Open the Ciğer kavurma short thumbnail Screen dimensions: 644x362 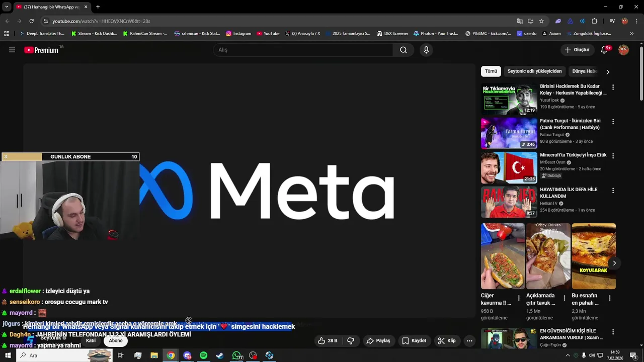pos(503,256)
